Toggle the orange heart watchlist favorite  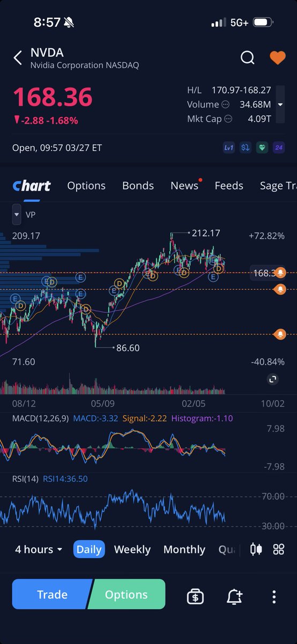[x=277, y=57]
